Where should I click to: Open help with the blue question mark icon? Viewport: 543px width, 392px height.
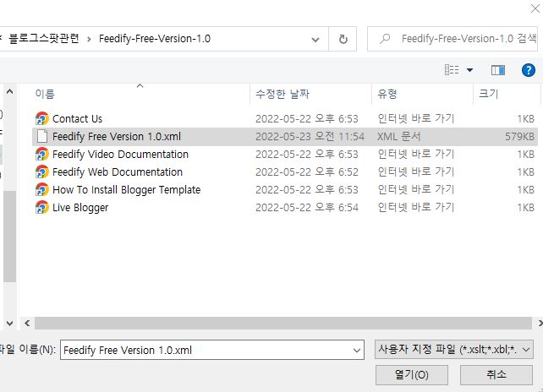coord(528,70)
